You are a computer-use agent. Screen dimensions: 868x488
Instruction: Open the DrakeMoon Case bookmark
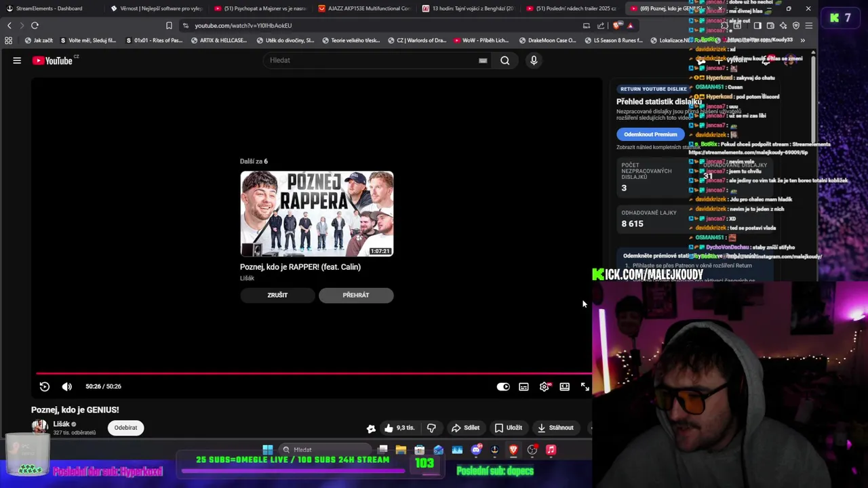click(x=547, y=41)
